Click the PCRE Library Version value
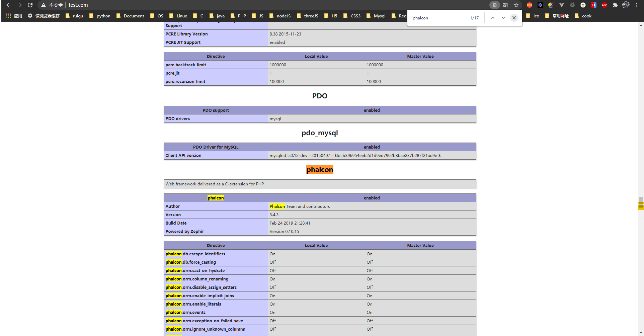This screenshot has width=644, height=336. (x=285, y=34)
